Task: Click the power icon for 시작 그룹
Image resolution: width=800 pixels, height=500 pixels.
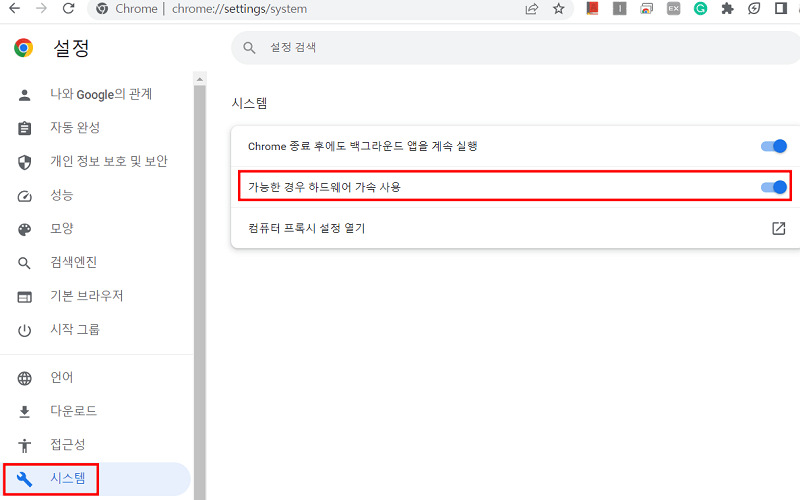Action: click(x=24, y=331)
